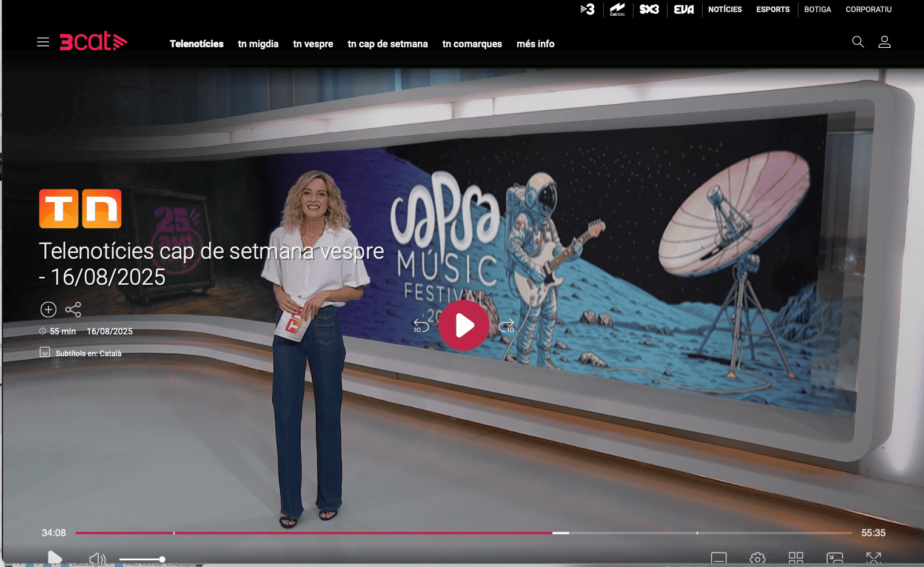The image size is (924, 567).
Task: Skip forward 10 seconds
Action: pos(506,326)
